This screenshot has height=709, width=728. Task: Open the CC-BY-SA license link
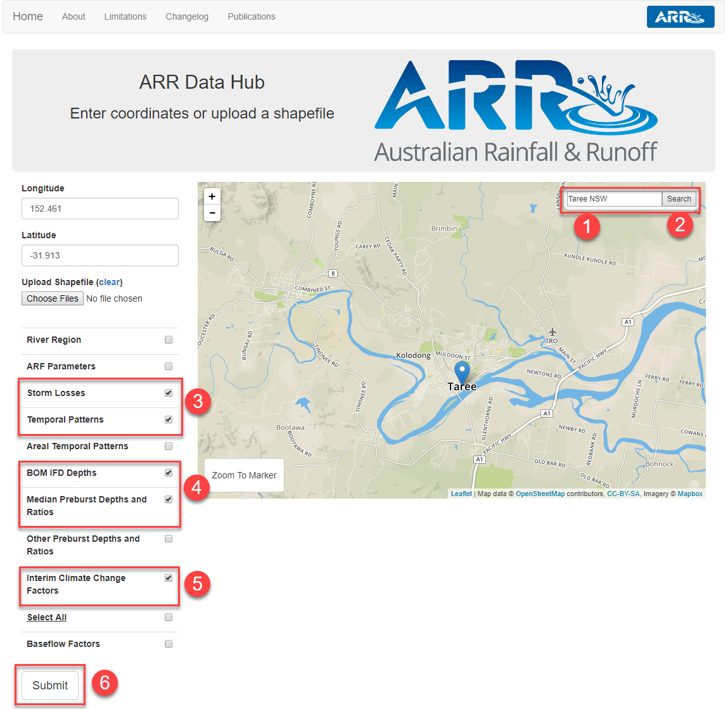click(x=623, y=494)
